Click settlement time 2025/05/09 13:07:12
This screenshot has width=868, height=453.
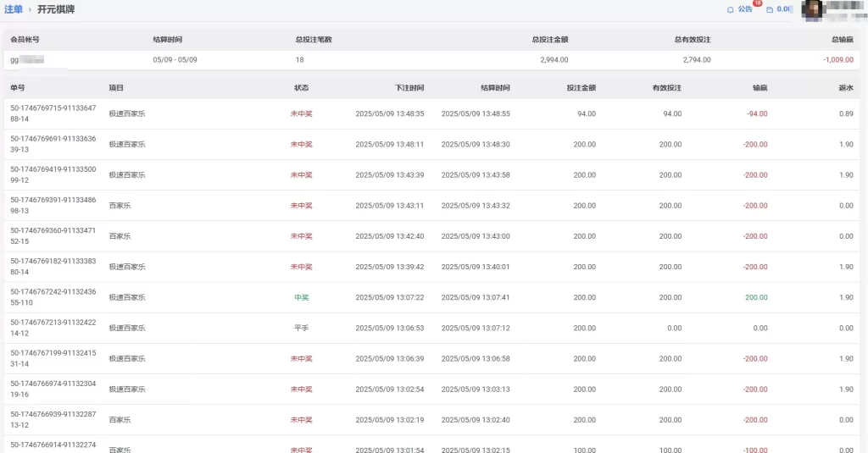click(x=476, y=328)
